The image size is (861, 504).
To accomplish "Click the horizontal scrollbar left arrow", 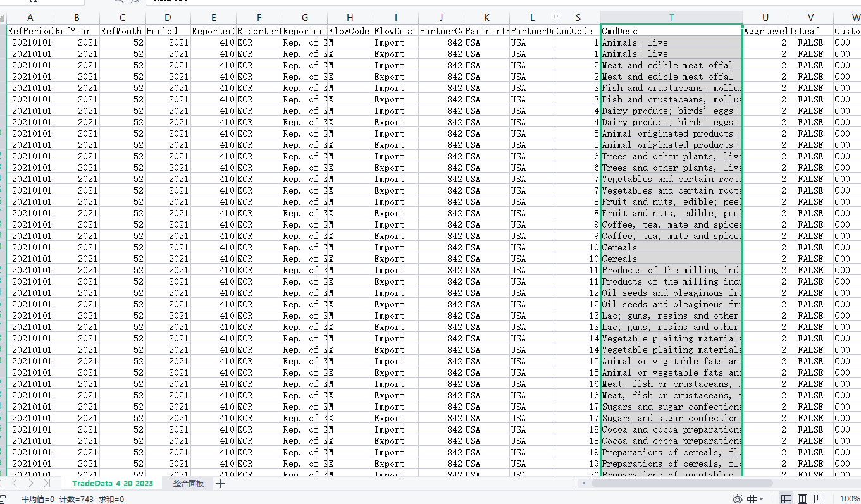I will pos(585,483).
